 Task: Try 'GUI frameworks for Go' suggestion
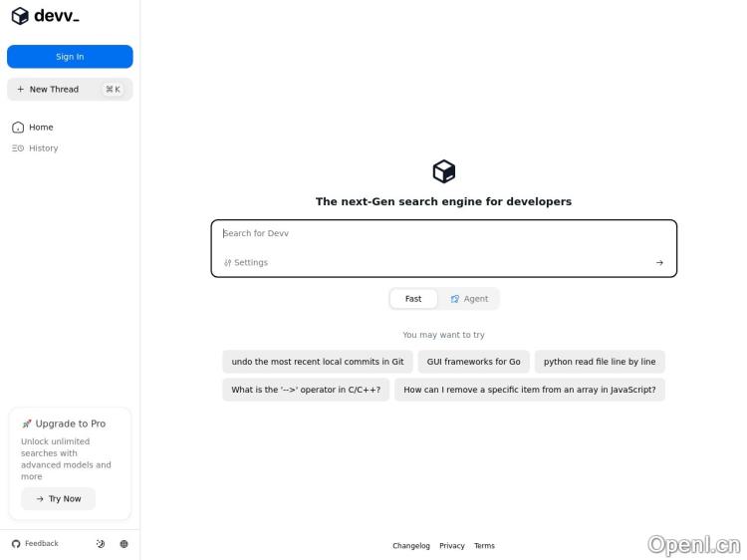click(473, 362)
